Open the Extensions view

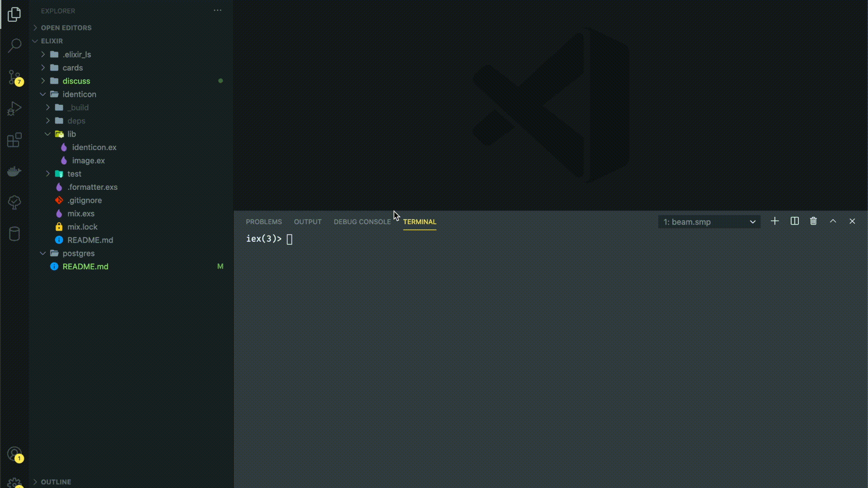(x=14, y=140)
